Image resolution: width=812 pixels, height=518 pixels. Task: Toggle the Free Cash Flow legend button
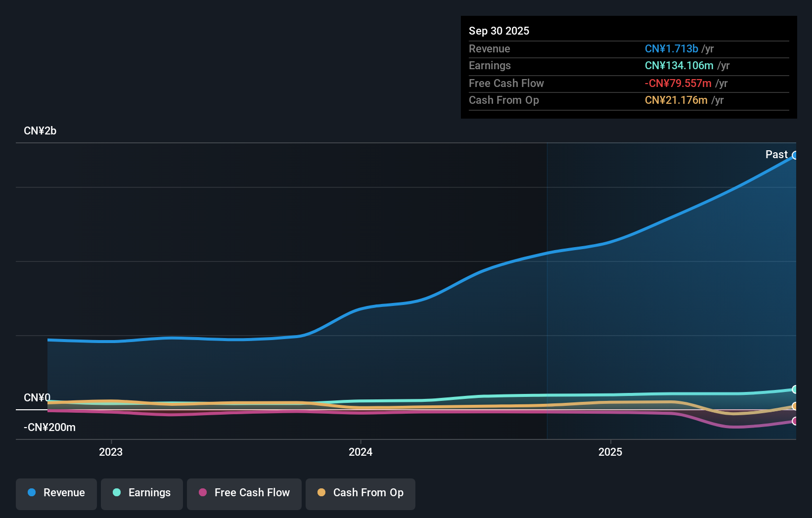tap(244, 493)
